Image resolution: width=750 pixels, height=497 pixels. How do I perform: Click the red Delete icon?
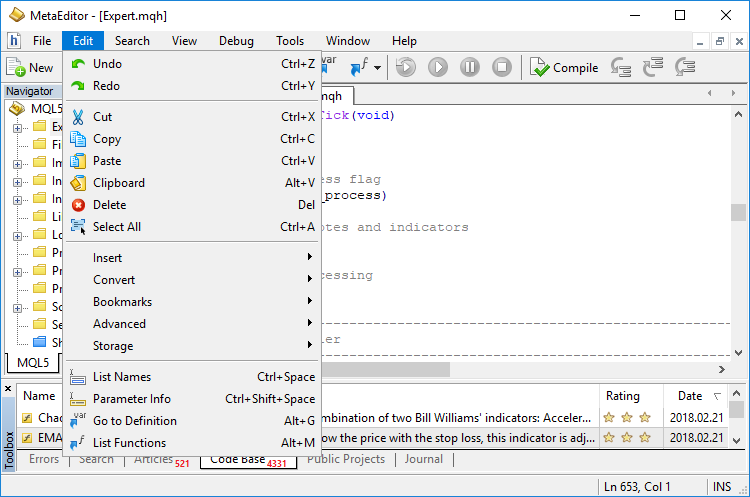78,205
